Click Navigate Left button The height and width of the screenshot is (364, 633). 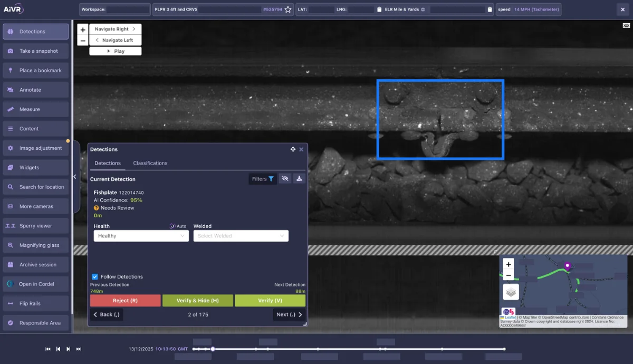click(115, 40)
